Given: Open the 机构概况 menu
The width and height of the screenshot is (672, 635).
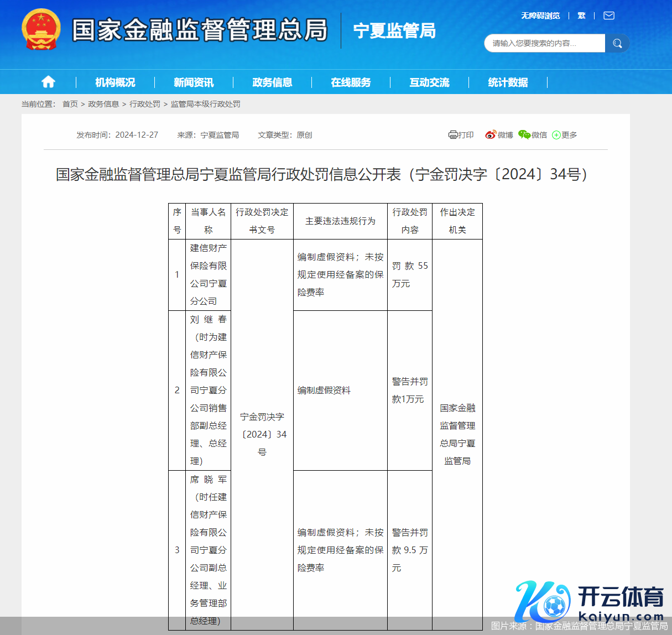Looking at the screenshot, I should tap(114, 81).
